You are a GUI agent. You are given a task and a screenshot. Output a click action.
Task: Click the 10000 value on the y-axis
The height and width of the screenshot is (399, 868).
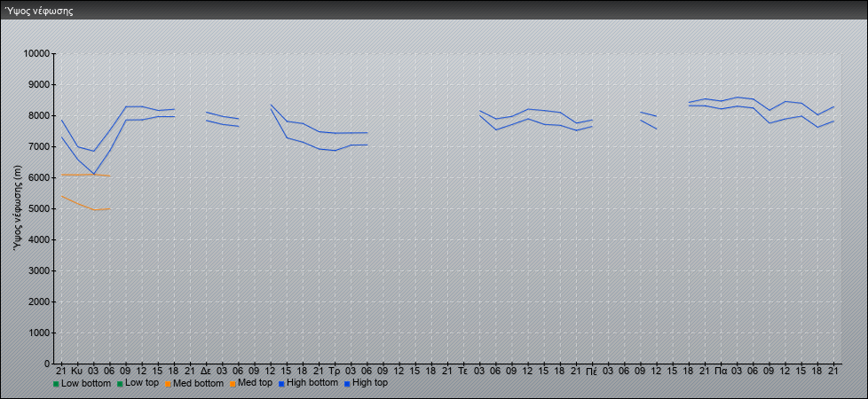pos(37,54)
